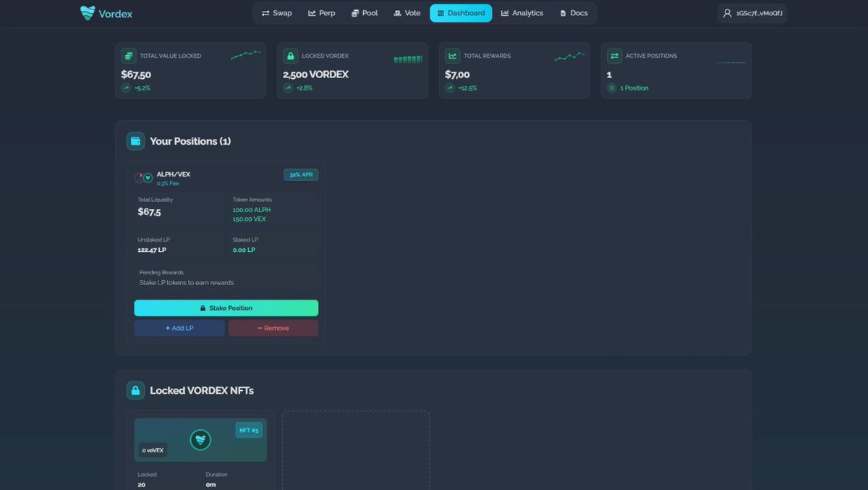Click the Total Value Locked sparkline
The image size is (868, 490).
click(x=246, y=55)
